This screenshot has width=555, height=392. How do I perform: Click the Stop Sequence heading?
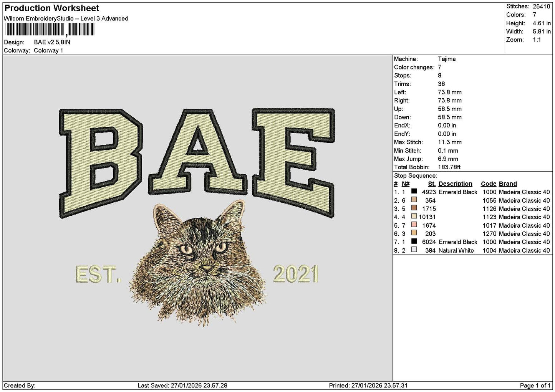point(416,176)
